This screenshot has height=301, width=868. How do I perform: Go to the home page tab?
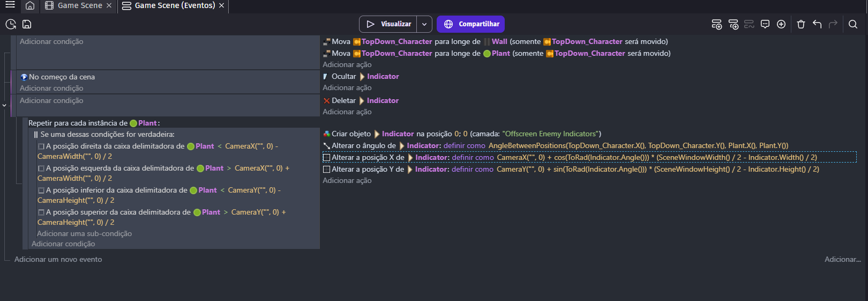pyautogui.click(x=30, y=5)
